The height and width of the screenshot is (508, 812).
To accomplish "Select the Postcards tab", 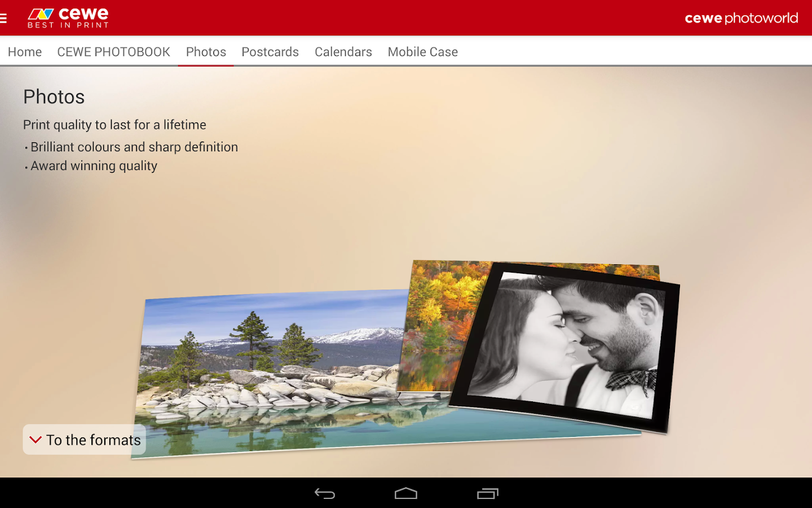I will (270, 51).
